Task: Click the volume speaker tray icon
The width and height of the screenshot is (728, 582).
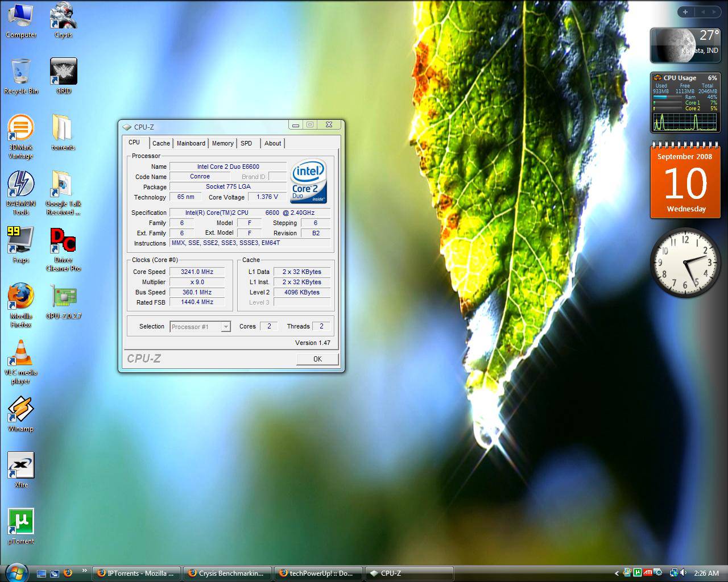Action: (x=683, y=573)
